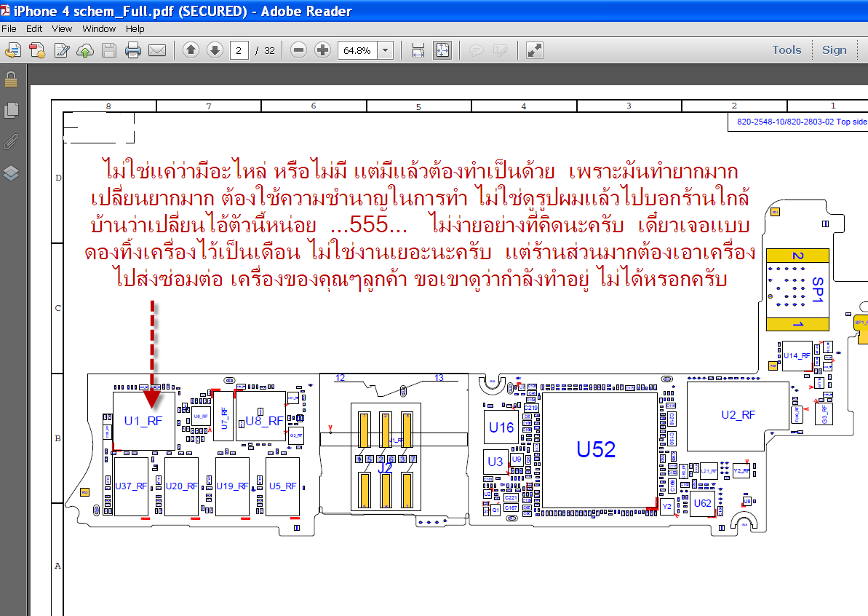Screen dimensions: 868x616
Task: Click the U16 component label
Action: (x=501, y=427)
